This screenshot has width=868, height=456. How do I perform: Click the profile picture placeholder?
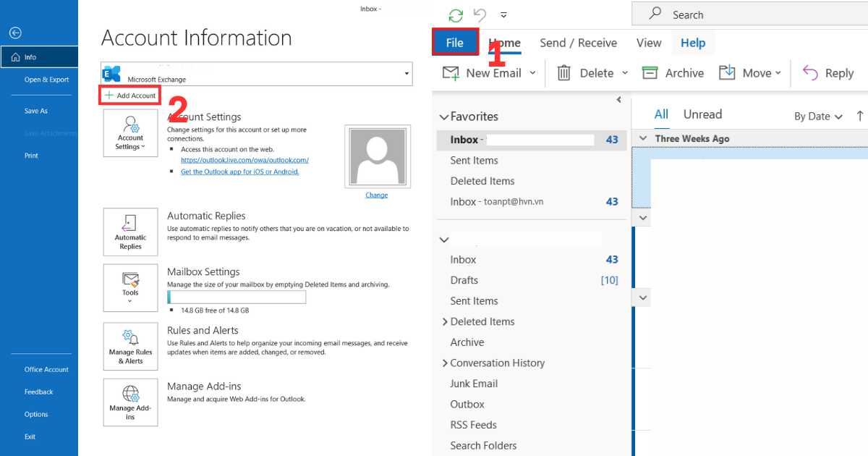[377, 156]
